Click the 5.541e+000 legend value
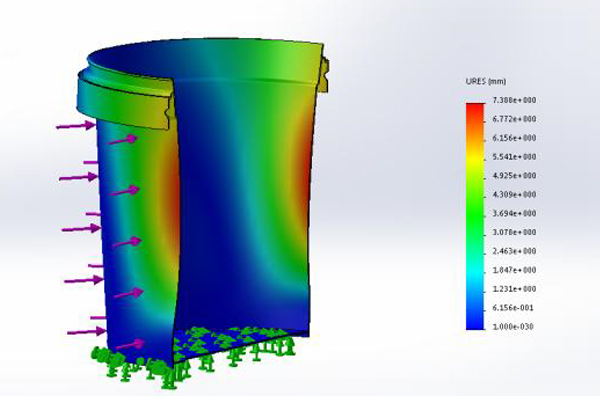 pos(515,157)
